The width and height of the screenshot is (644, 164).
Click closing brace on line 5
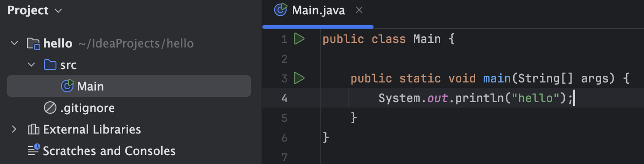click(354, 117)
